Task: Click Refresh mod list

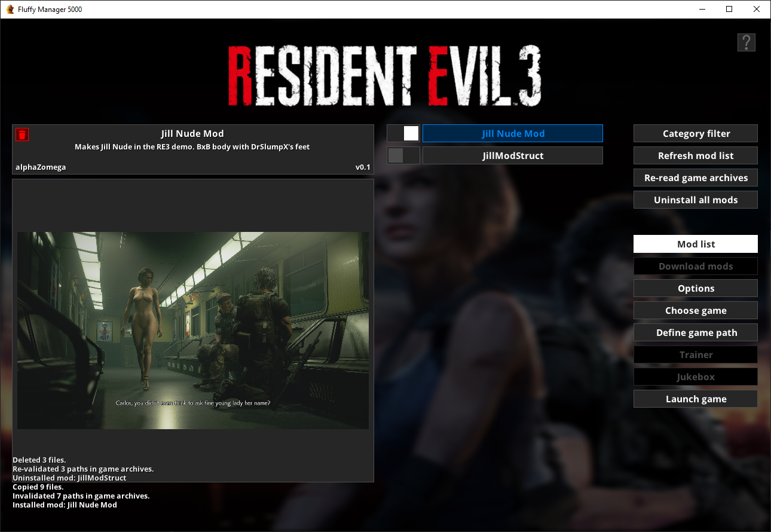Action: point(696,155)
